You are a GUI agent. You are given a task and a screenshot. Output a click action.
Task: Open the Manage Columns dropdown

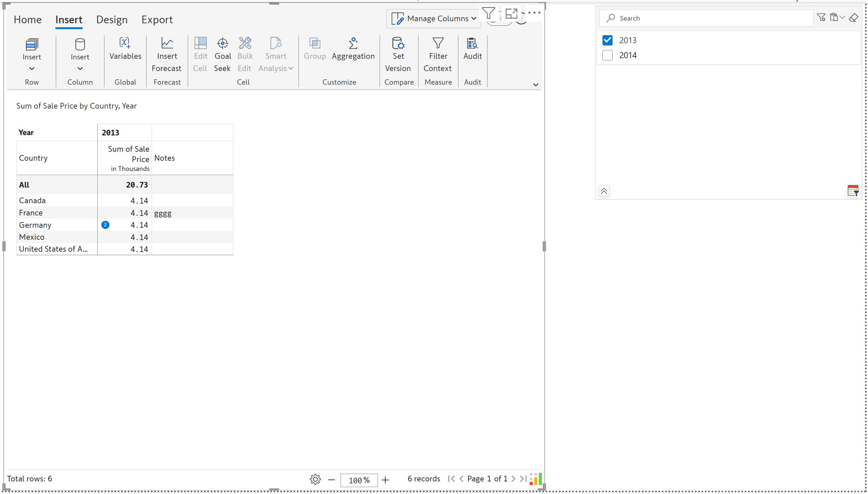[434, 18]
